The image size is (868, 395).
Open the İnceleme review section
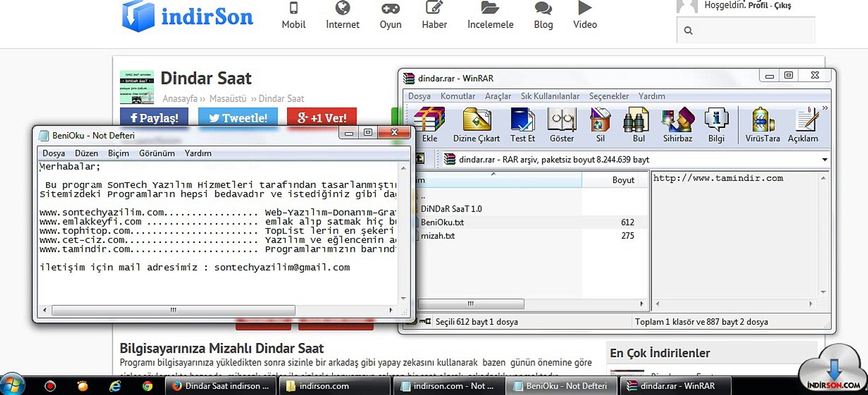coord(490,16)
